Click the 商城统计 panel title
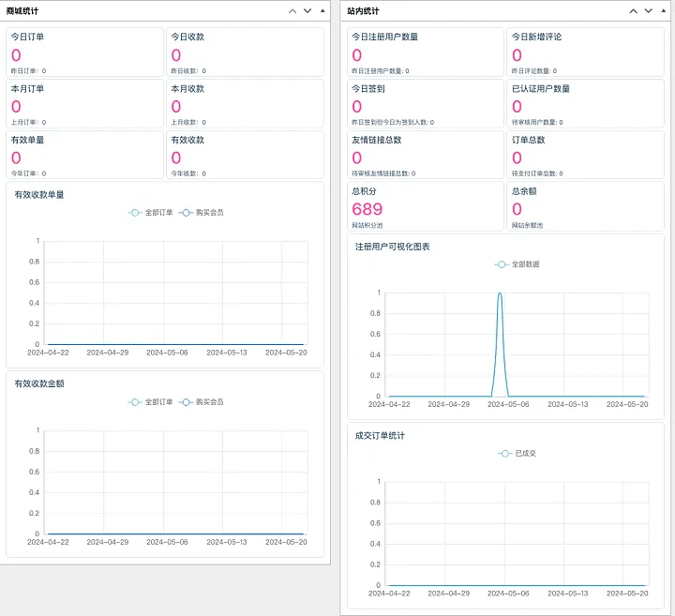Screen dimensions: 675x616 tap(22, 11)
